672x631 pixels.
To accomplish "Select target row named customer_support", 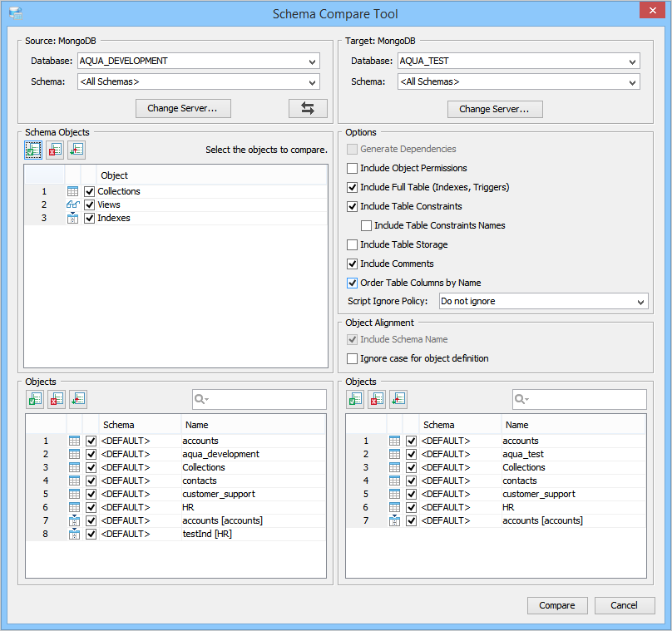I will 496,494.
